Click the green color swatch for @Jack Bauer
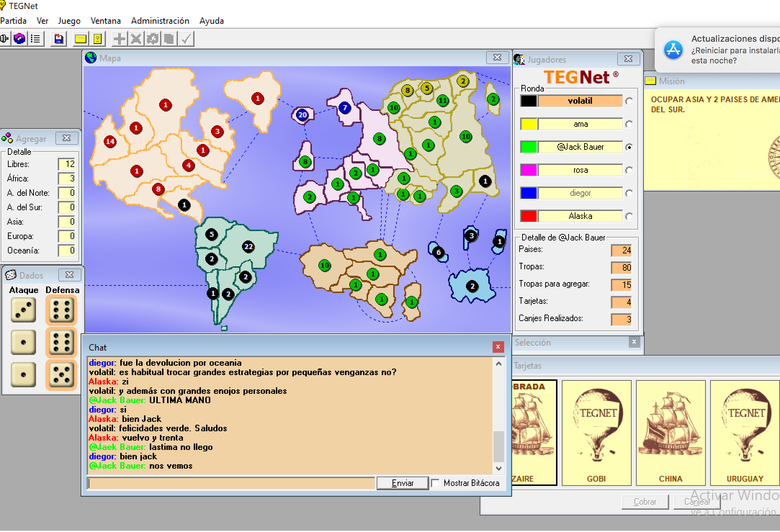Screen dimensions: 780x532 point(529,147)
